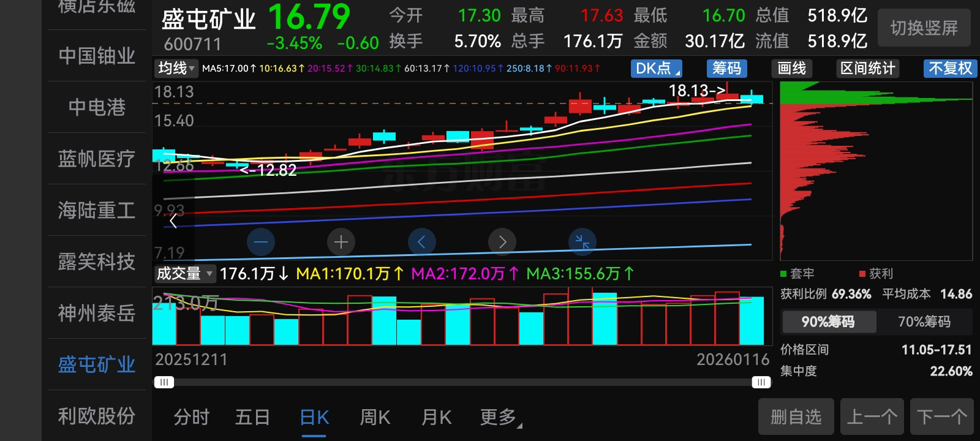This screenshot has width=980, height=441.
Task: Select 露笑科技 in the stock list
Action: click(x=97, y=262)
